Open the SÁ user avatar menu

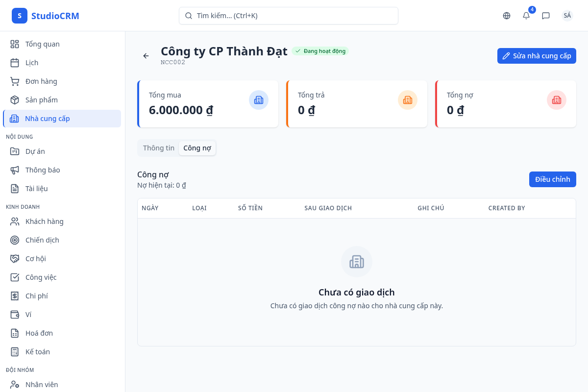(567, 16)
